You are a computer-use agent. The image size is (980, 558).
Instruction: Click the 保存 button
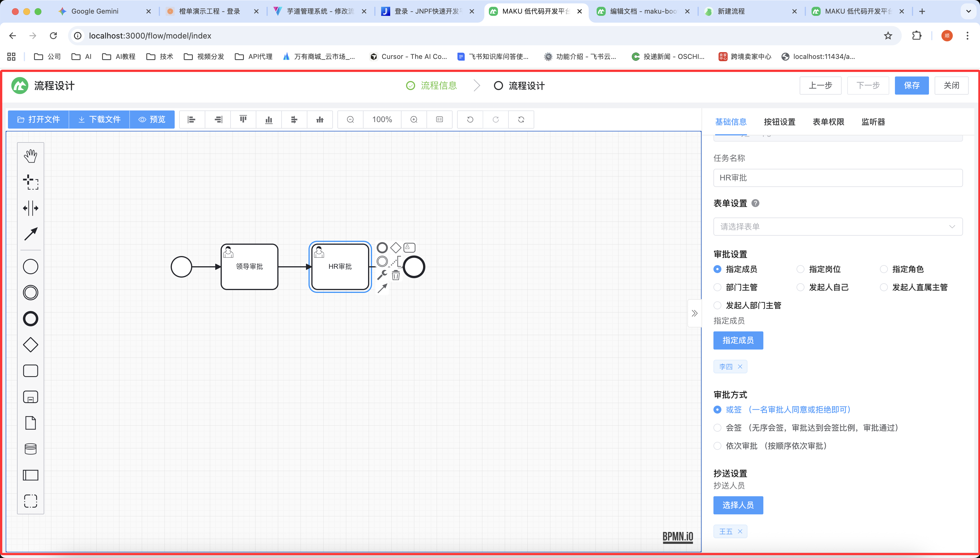(911, 85)
